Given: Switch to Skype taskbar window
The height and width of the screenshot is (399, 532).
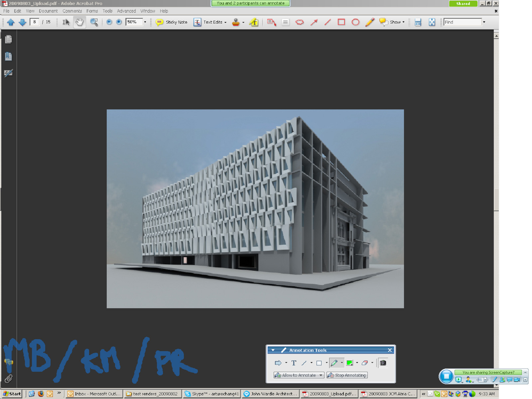Looking at the screenshot, I should point(211,394).
